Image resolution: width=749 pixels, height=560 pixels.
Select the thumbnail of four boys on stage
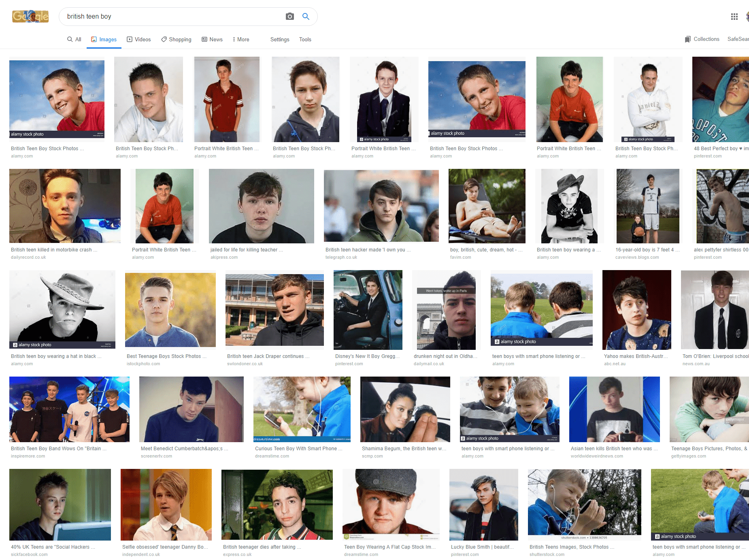click(69, 409)
